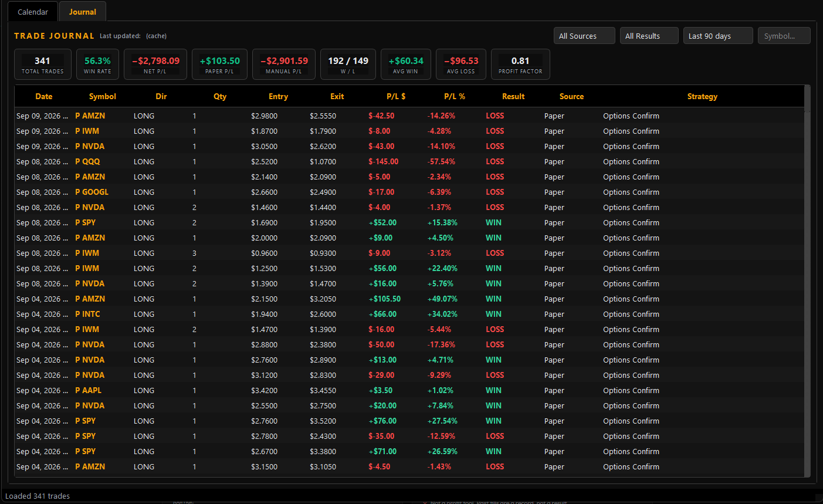Click the trade table vertical scrollbar
823x504 pixels.
(807, 282)
